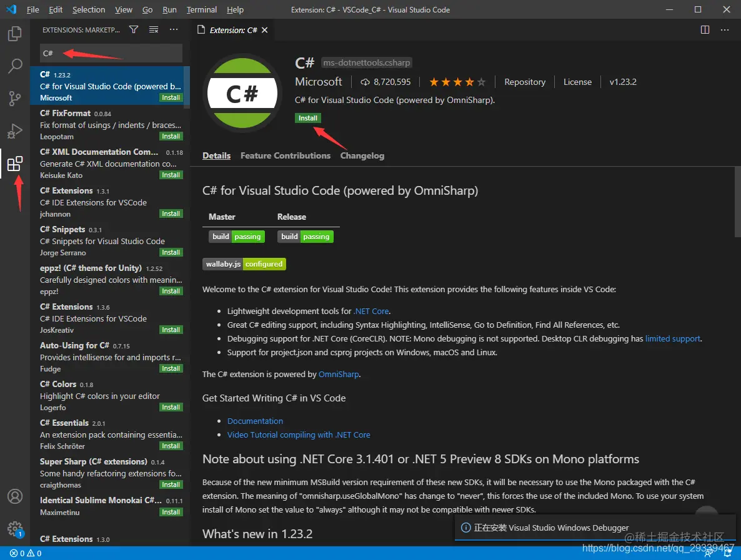Install C# XML Documentation Comments extension
The height and width of the screenshot is (560, 741).
[x=171, y=175]
